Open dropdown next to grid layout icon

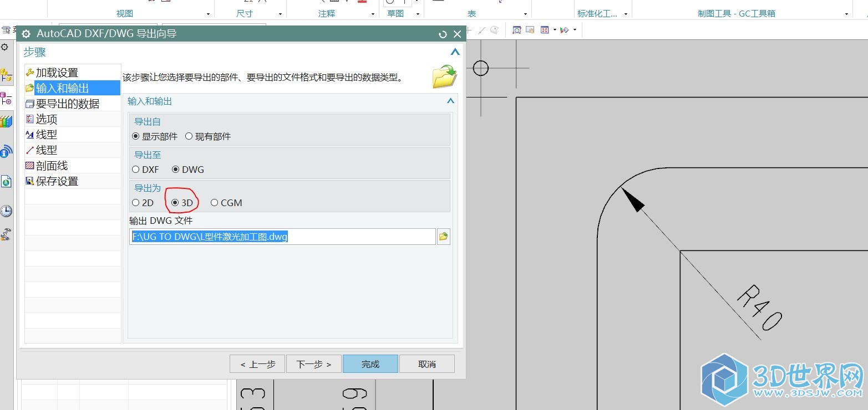click(555, 30)
